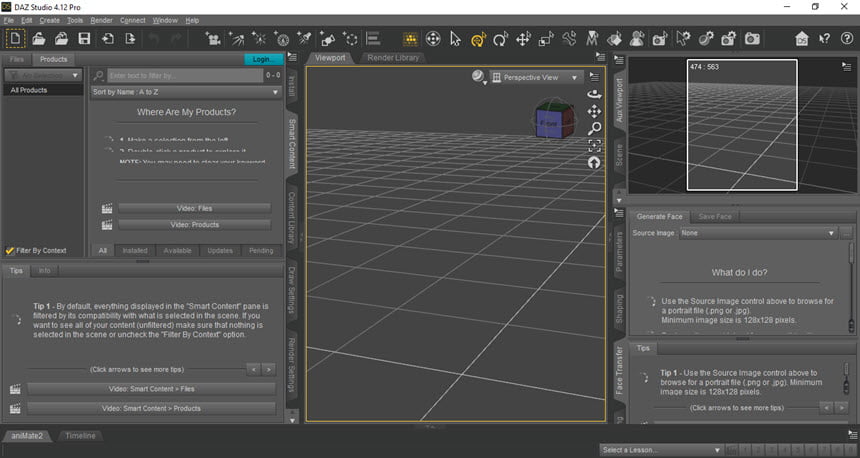Open the Sort by Name dropdown
The image size is (860, 458).
[x=185, y=92]
